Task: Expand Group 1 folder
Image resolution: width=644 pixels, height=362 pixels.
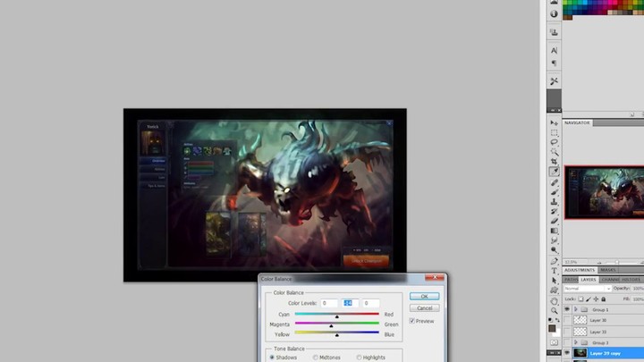Action: coord(576,309)
